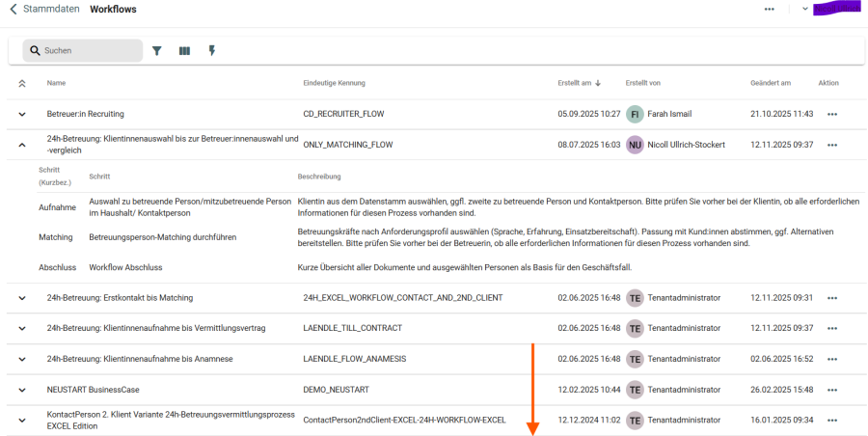The width and height of the screenshot is (868, 436).
Task: Click the Abschluss step short name
Action: (58, 267)
